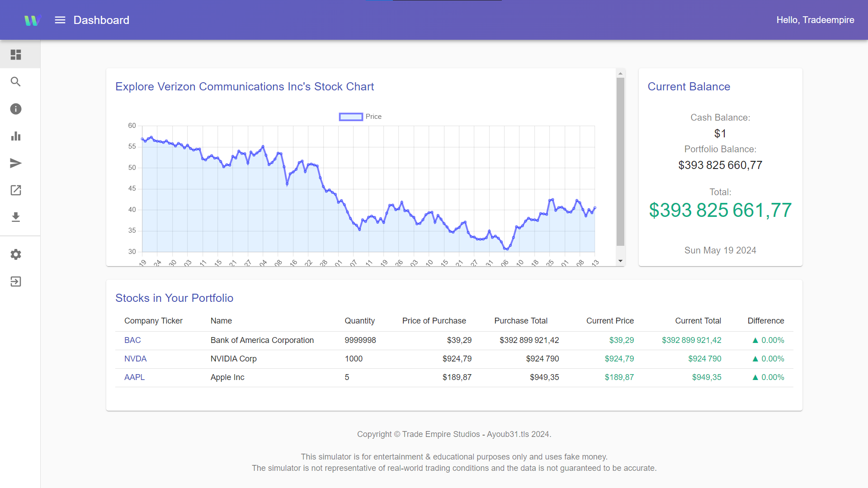Click the chart panel scrollbar thumb
Image resolution: width=868 pixels, height=488 pixels.
(620, 162)
